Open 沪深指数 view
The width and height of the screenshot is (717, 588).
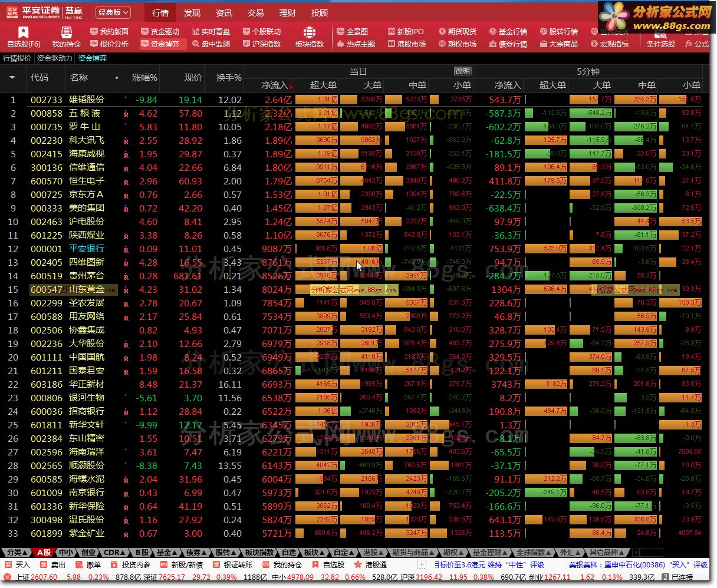[262, 44]
